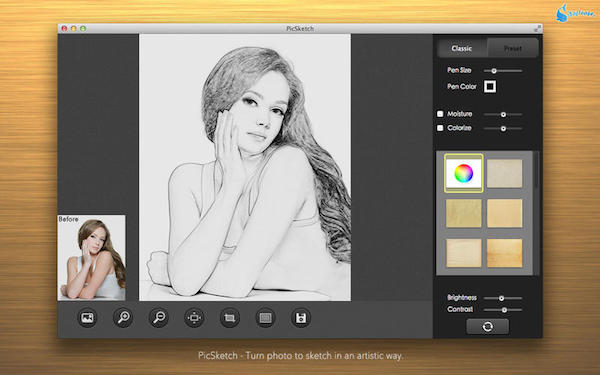Screen dimensions: 600x375
Task: Save the sketch with the floppy disk icon
Action: [x=301, y=318]
